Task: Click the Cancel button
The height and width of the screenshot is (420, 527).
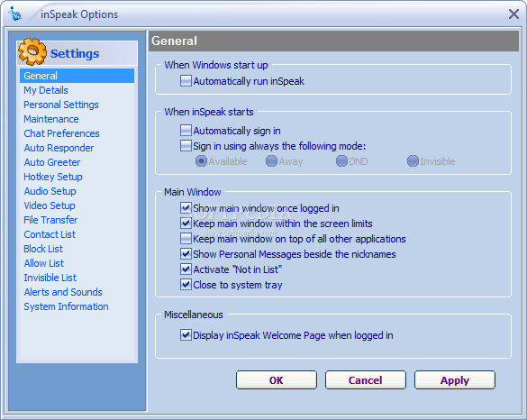Action: click(366, 380)
